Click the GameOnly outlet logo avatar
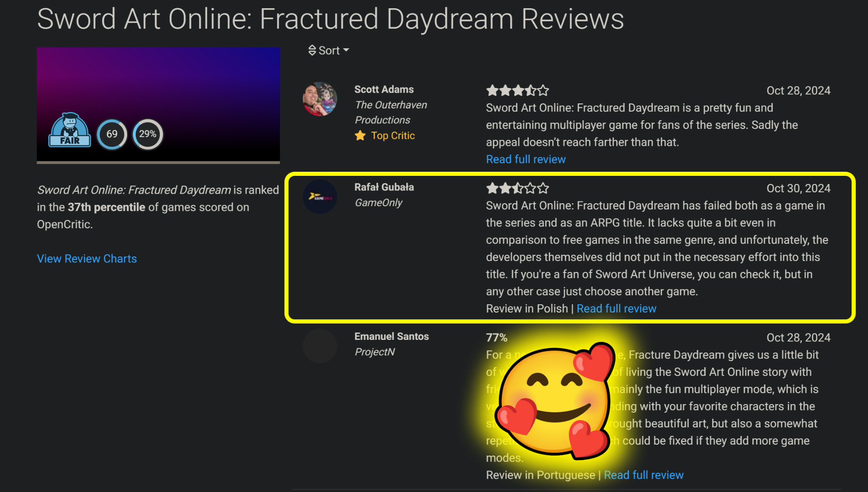The height and width of the screenshot is (492, 868). tap(320, 197)
